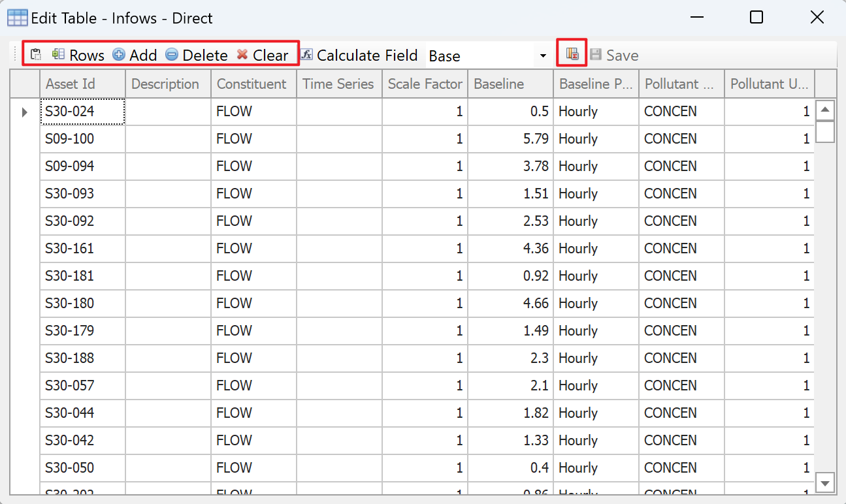Select the Baseline cell with value 4.66
Viewport: 846px width, 504px height.
tap(510, 304)
